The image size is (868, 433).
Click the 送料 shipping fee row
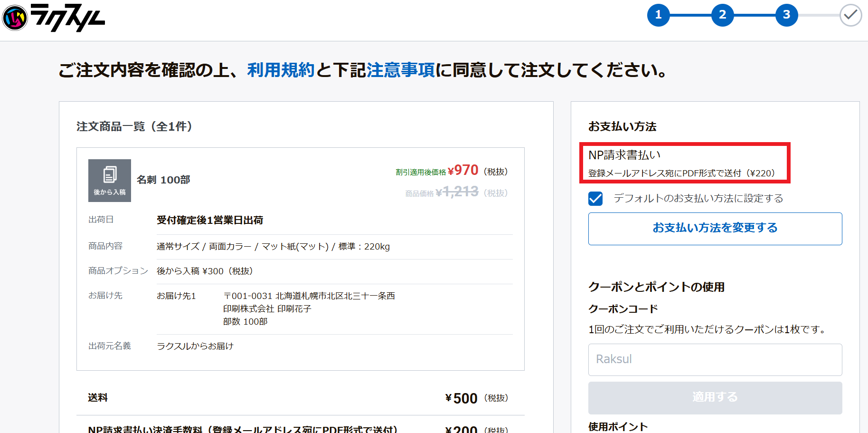click(98, 398)
